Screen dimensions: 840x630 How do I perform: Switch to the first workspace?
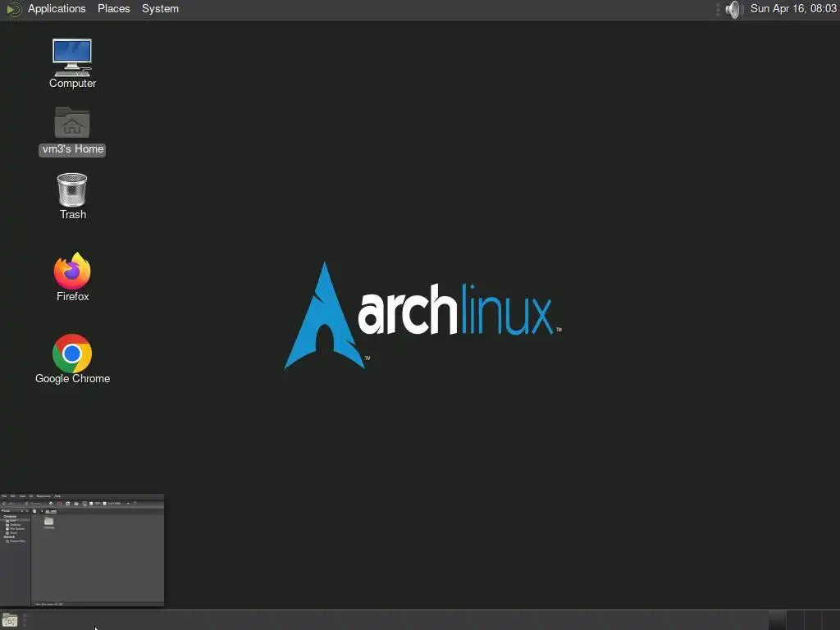pyautogui.click(x=778, y=620)
